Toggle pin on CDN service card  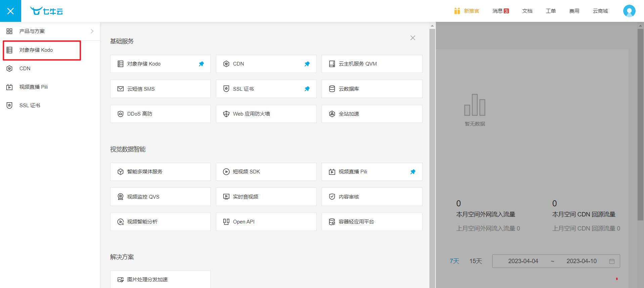pyautogui.click(x=307, y=64)
